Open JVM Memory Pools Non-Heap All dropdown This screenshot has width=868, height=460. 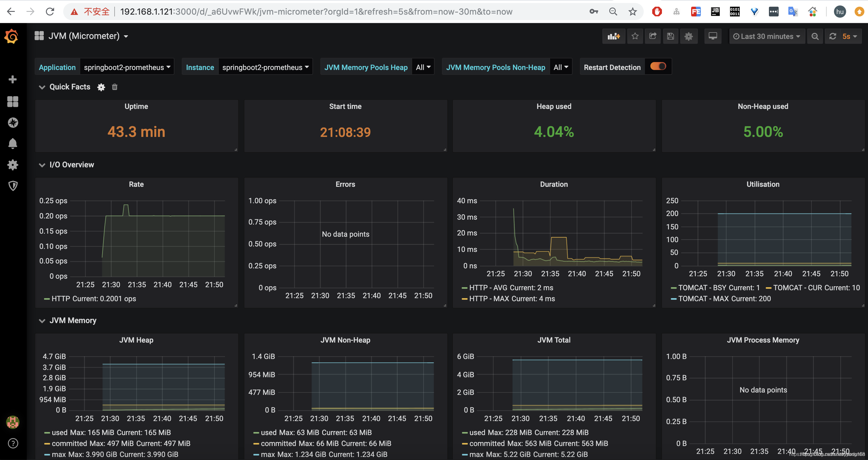(x=561, y=67)
